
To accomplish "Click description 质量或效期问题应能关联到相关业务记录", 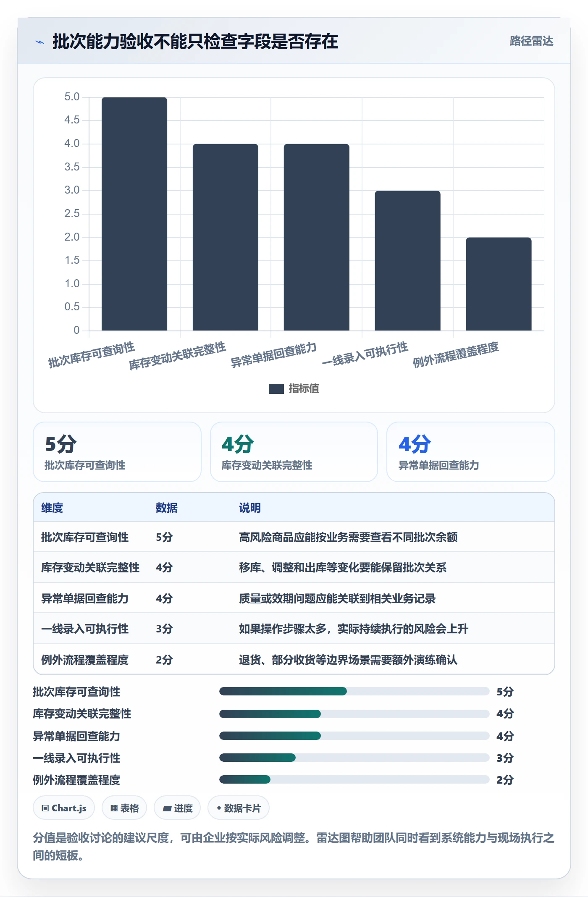I will click(x=337, y=598).
